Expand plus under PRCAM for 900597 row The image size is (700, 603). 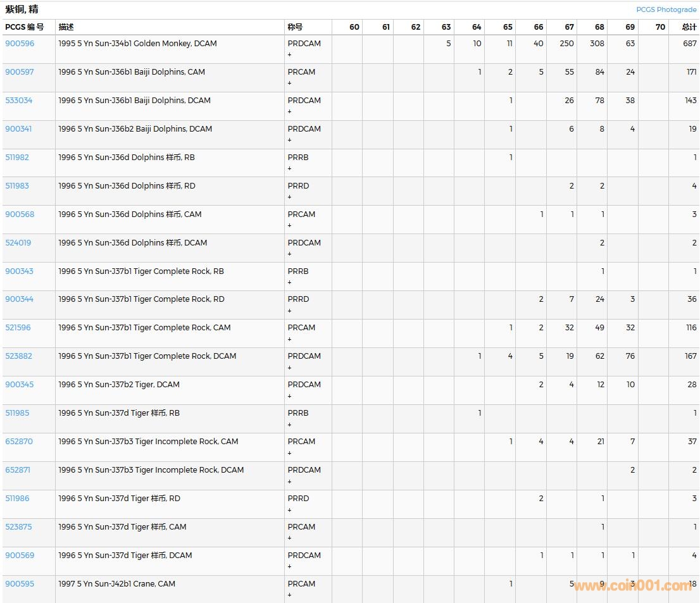tap(290, 84)
